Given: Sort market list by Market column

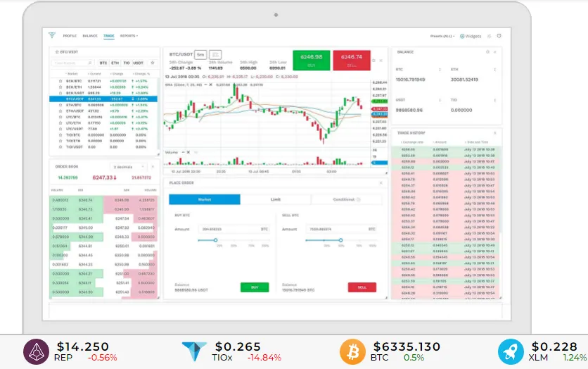Looking at the screenshot, I should (71, 74).
